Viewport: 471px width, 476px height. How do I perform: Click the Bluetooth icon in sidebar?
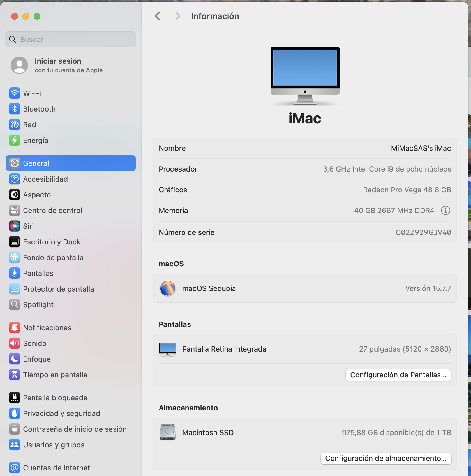tap(15, 109)
